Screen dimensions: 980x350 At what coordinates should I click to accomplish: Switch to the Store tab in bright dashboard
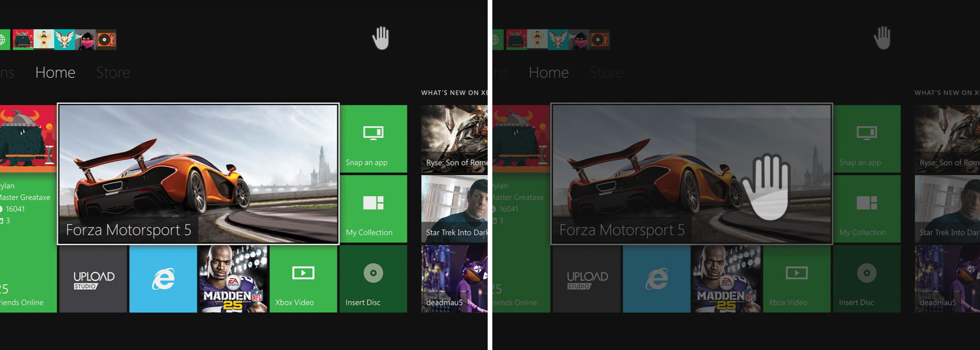pyautogui.click(x=113, y=72)
